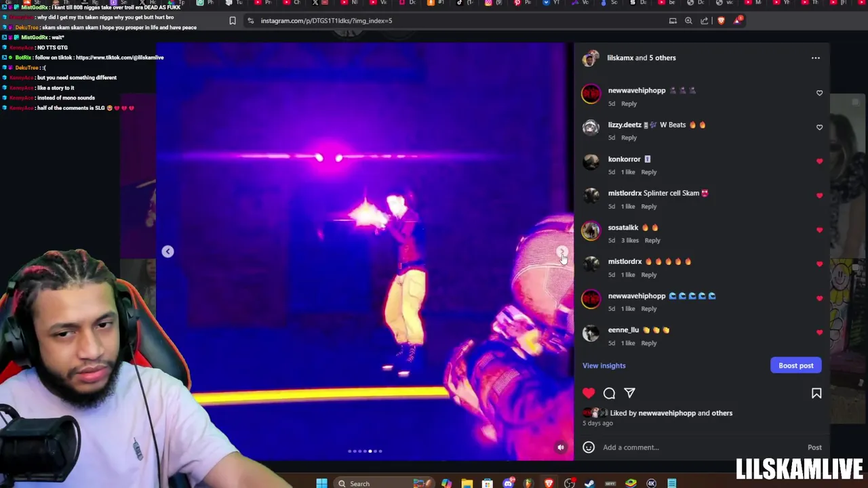Unlike mistlordrx's fire emojis comment
The height and width of the screenshot is (488, 868).
click(819, 264)
